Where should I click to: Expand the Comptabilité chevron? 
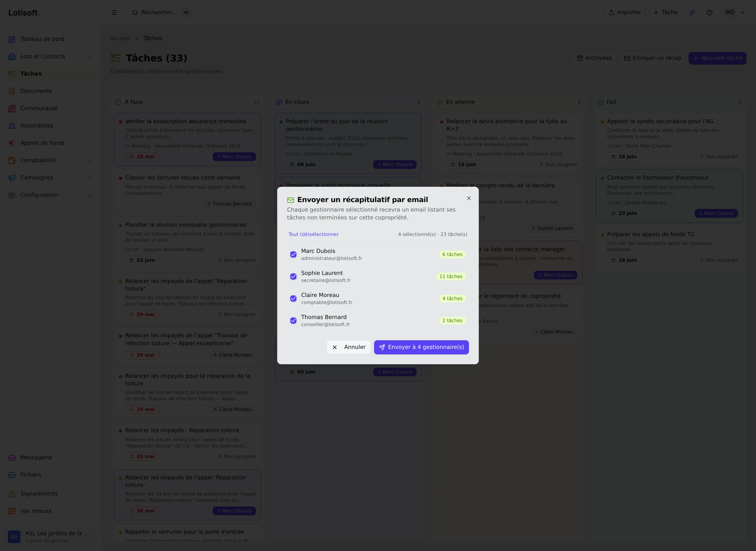coord(89,160)
